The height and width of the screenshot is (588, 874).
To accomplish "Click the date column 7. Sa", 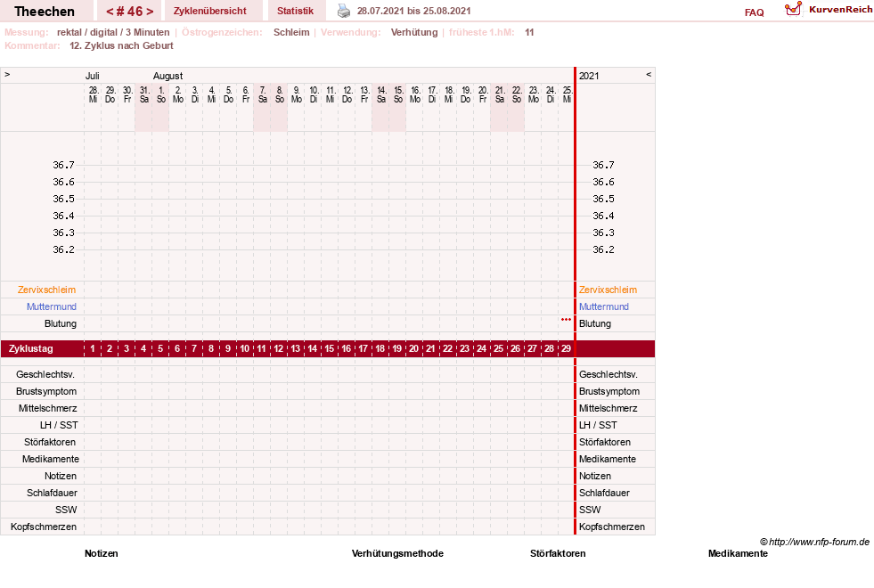I will [x=263, y=94].
